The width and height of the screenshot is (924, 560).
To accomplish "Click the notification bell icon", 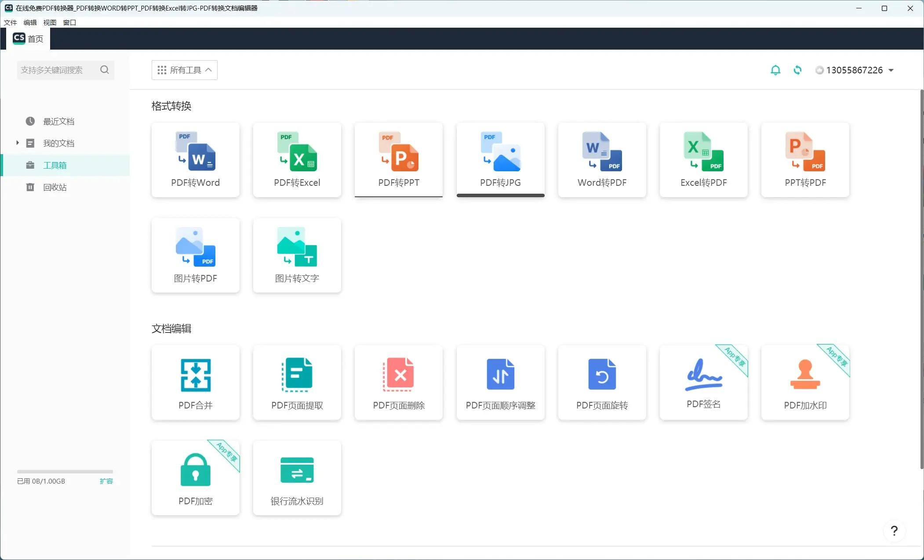I will 775,70.
